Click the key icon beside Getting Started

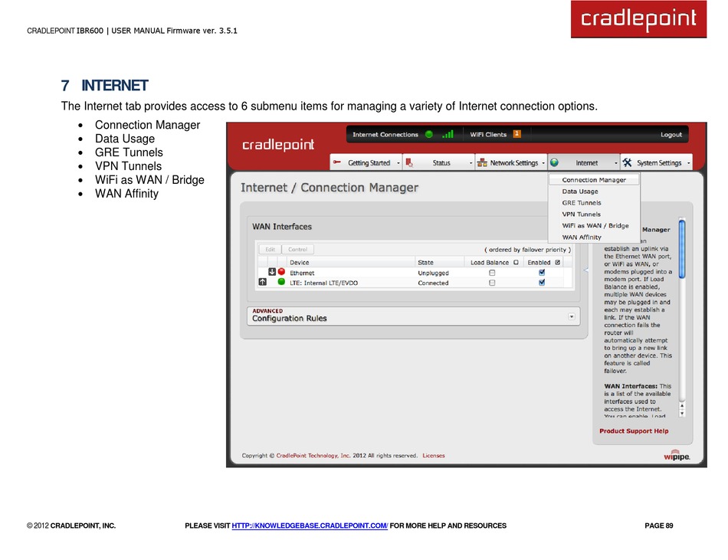point(337,162)
